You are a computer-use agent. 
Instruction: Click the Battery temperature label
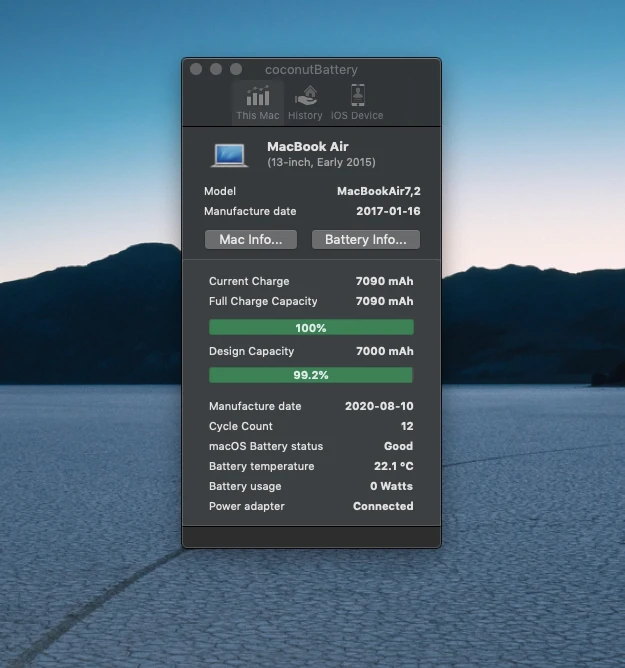pos(262,466)
